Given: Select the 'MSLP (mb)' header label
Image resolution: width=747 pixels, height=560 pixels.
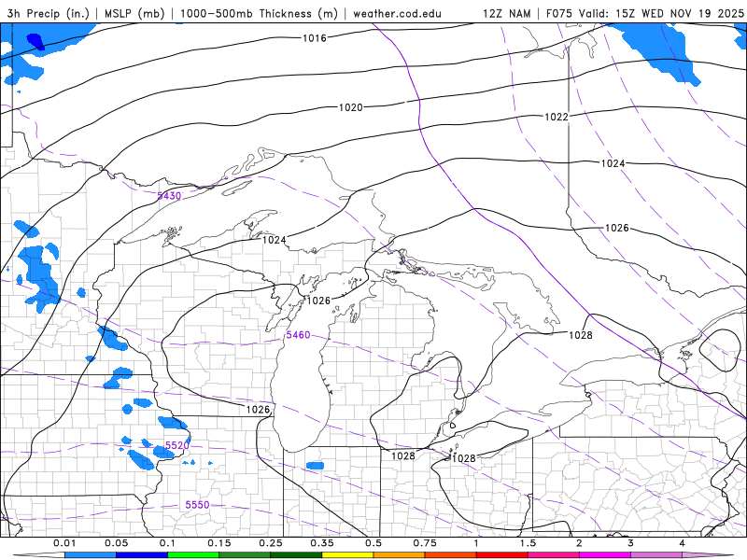Looking at the screenshot, I should click(134, 13).
